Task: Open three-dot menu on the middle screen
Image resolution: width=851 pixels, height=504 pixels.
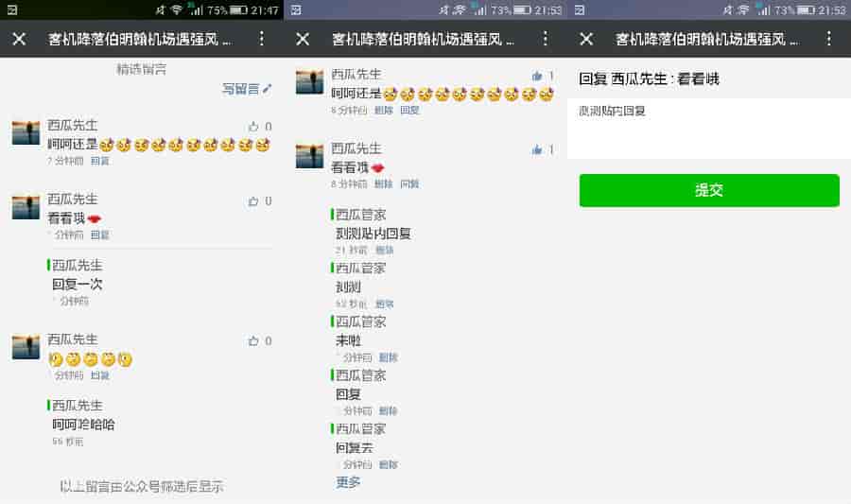Action: [546, 39]
